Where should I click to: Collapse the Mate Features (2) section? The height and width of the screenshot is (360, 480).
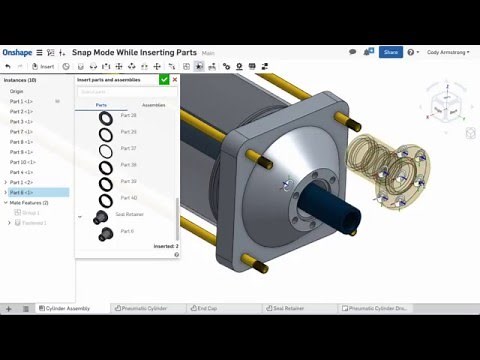[6, 203]
